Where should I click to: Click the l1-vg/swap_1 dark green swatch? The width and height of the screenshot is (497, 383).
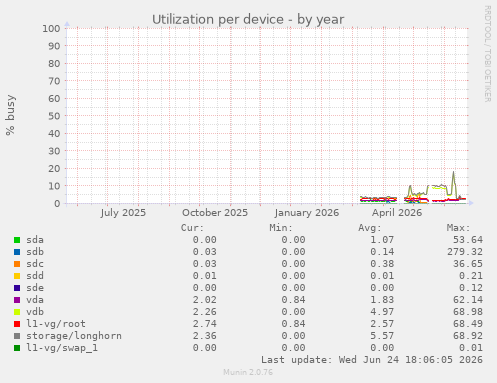(17, 348)
